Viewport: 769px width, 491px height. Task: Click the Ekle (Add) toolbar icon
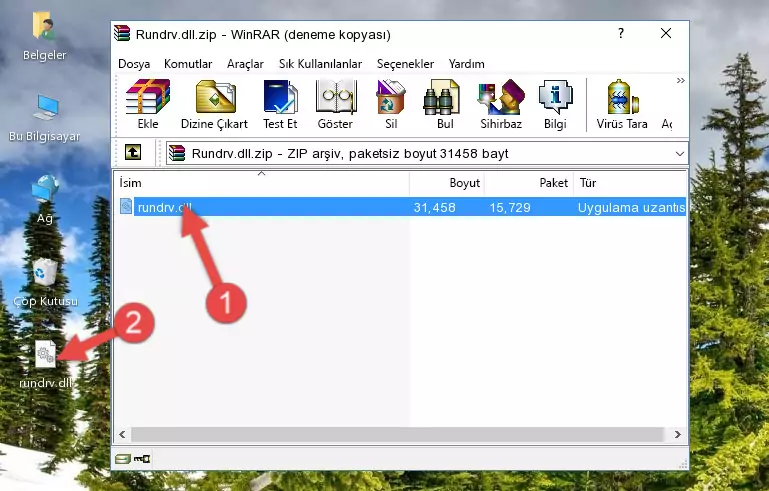tap(148, 104)
